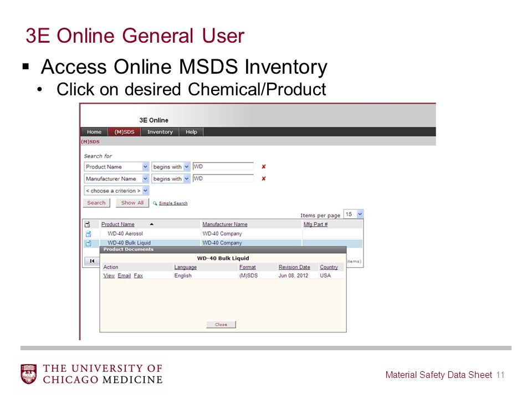The image size is (532, 399).
Task: Click the Show All button
Action: [x=132, y=203]
